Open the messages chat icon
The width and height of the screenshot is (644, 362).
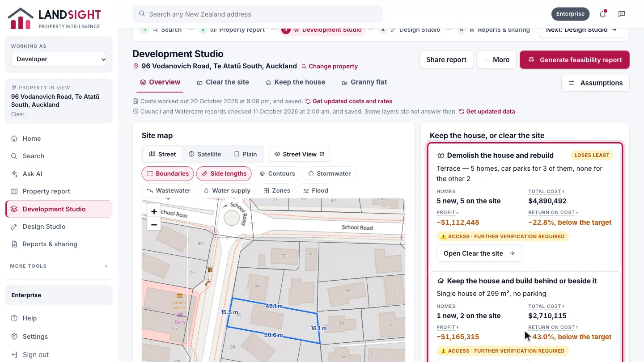(x=622, y=14)
